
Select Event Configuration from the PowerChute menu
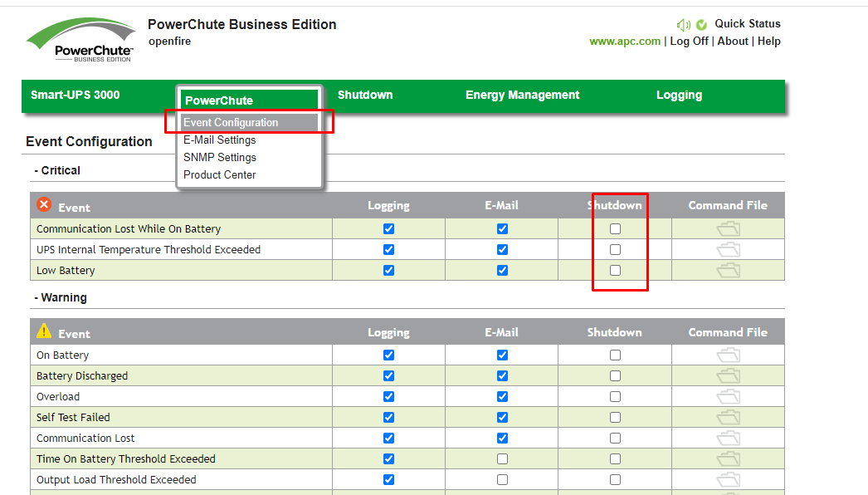click(x=250, y=122)
